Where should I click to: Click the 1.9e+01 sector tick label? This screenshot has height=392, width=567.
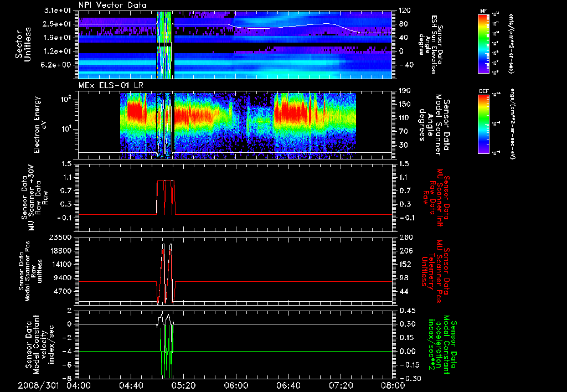tap(61, 38)
